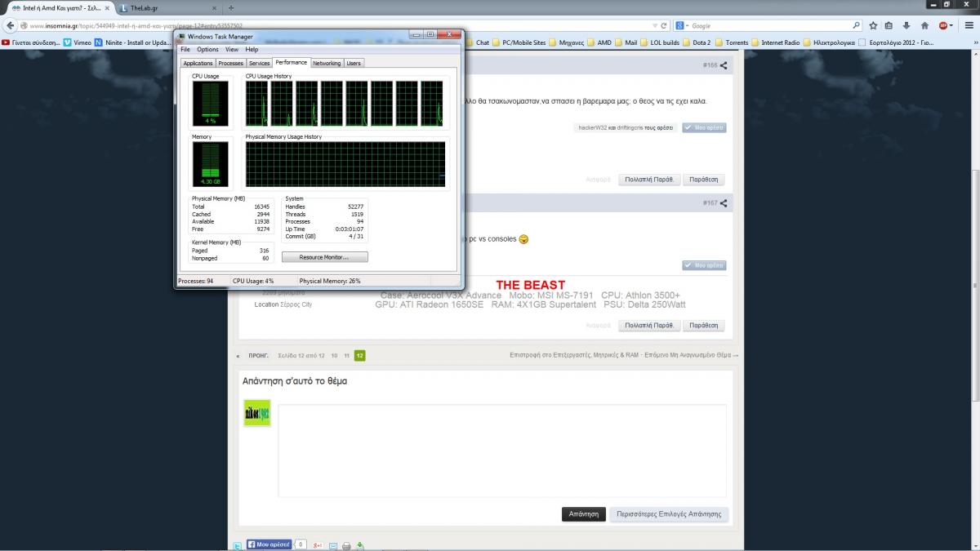Click the Google+ share button at bottom

[x=318, y=544]
